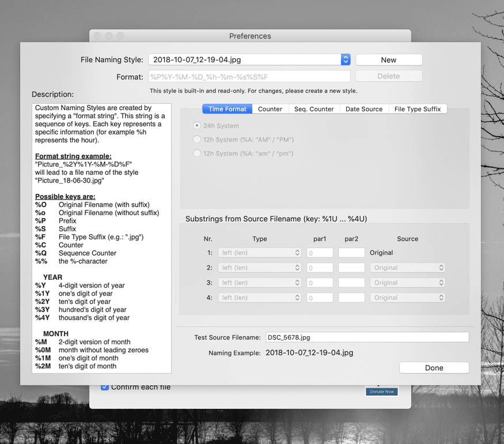
Task: Click the Test Source Filename field
Action: click(366, 337)
